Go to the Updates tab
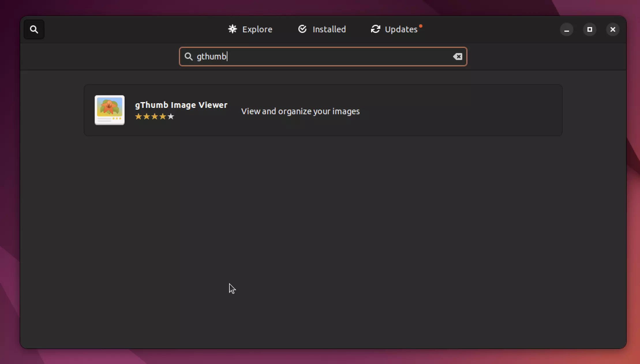Screen dimensions: 640x364 [x=397, y=29]
